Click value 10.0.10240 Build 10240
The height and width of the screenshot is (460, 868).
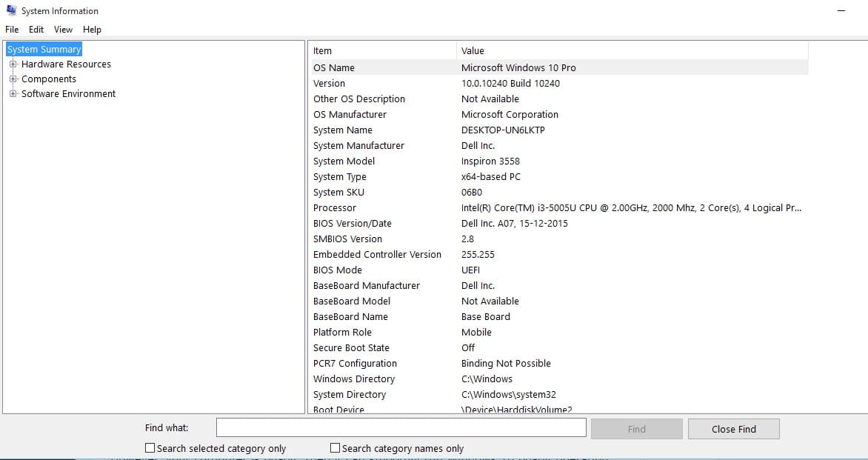point(510,83)
